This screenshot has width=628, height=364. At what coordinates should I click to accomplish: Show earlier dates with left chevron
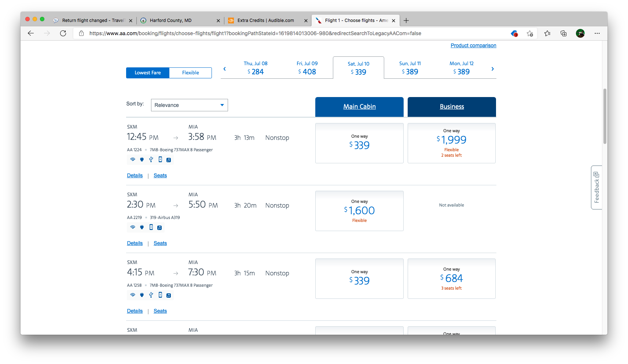point(225,69)
